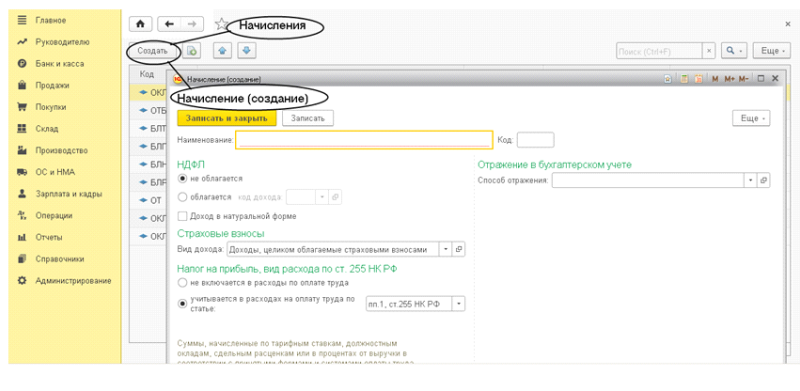800x391 pixels.
Task: Add page to favorites with star icon
Action: 220,24
